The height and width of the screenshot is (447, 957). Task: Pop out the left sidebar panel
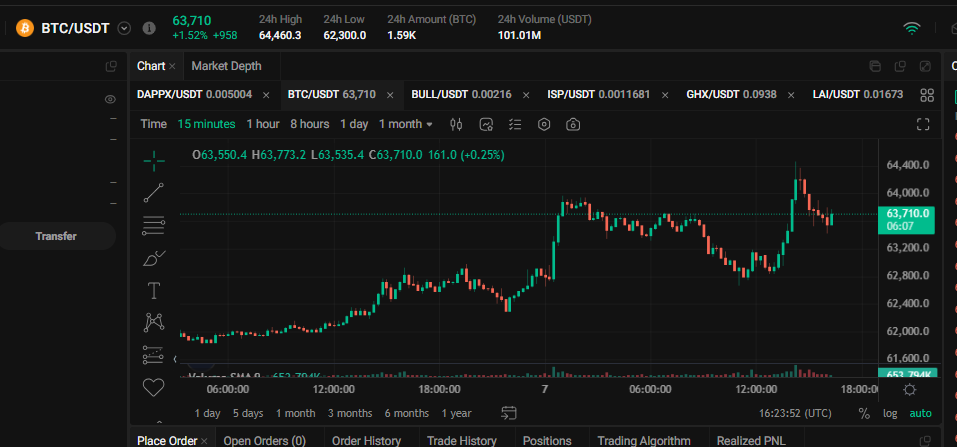pyautogui.click(x=110, y=66)
